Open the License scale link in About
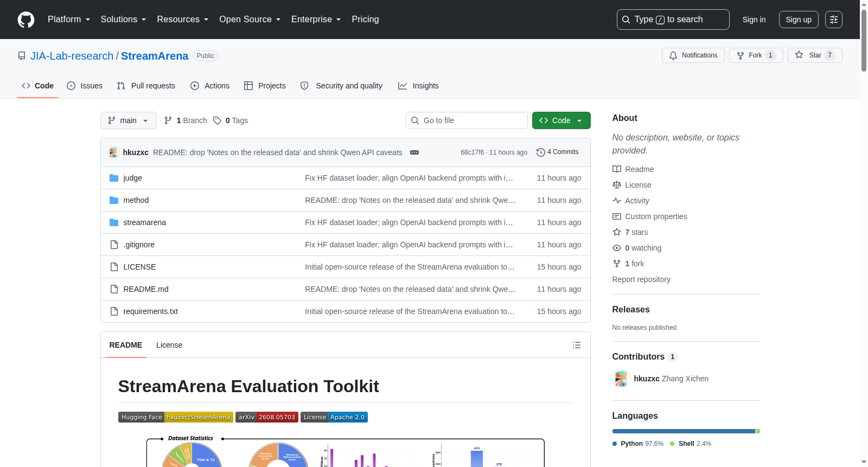This screenshot has width=868, height=467. tap(632, 185)
